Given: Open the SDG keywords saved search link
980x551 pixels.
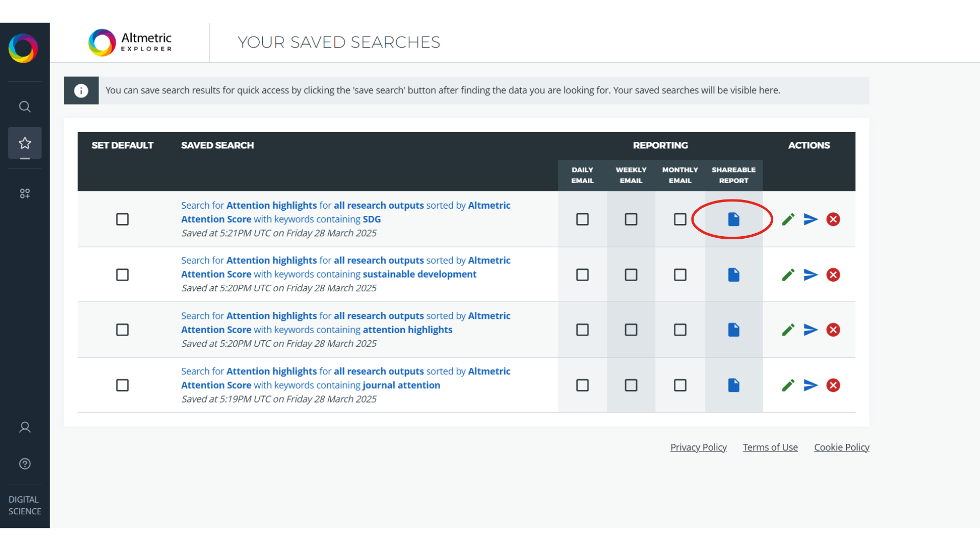Looking at the screenshot, I should point(346,212).
